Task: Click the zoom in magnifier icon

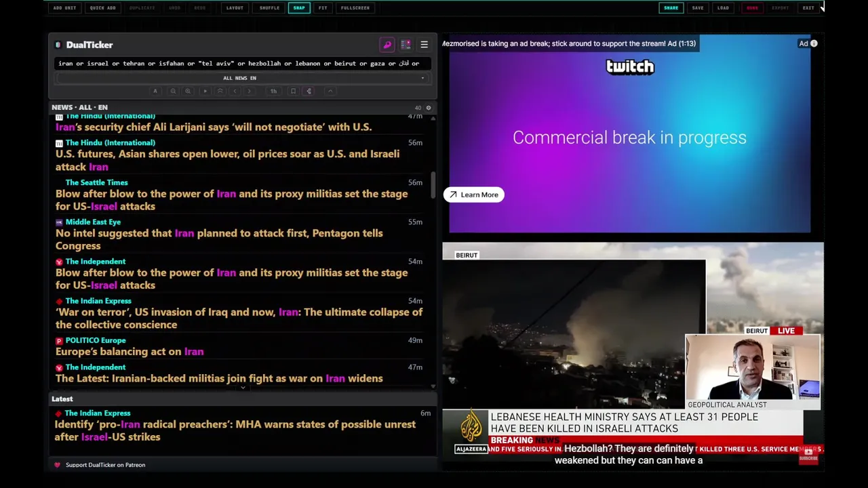Action: [x=188, y=91]
